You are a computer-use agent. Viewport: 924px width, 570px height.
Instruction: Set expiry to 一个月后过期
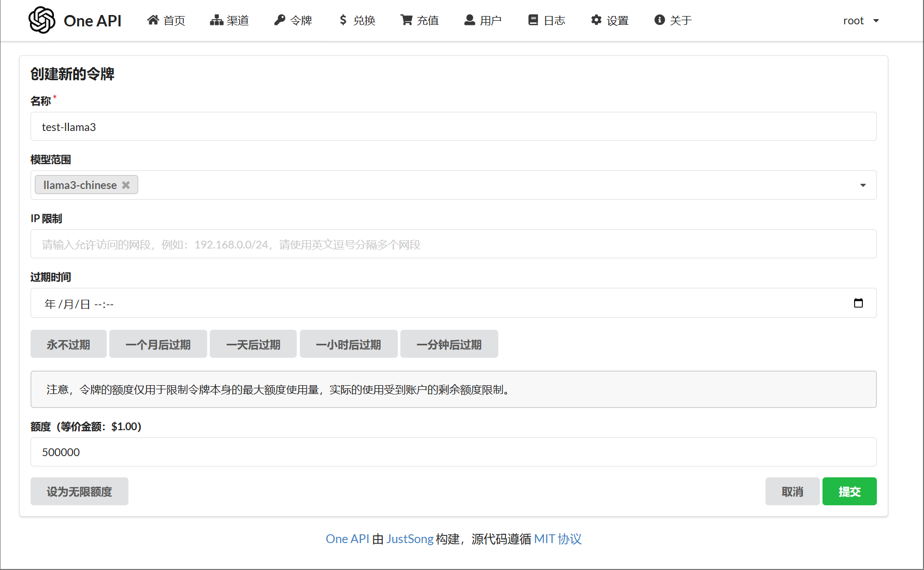tap(158, 344)
